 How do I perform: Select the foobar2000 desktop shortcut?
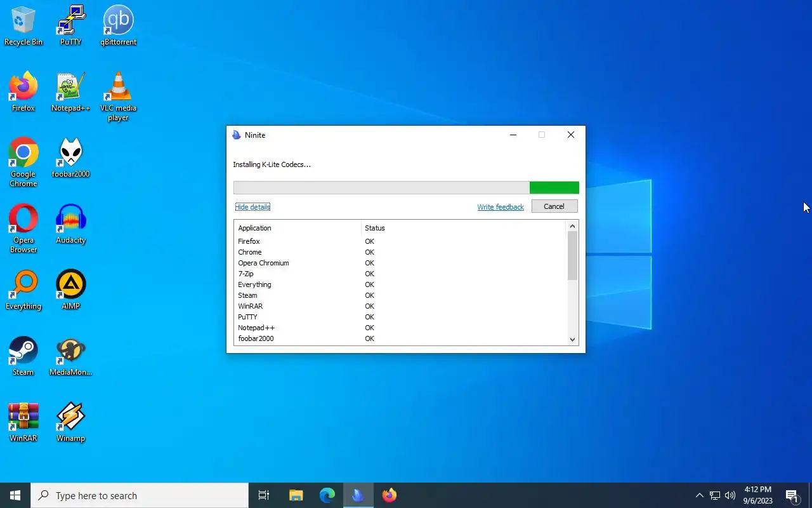70,158
